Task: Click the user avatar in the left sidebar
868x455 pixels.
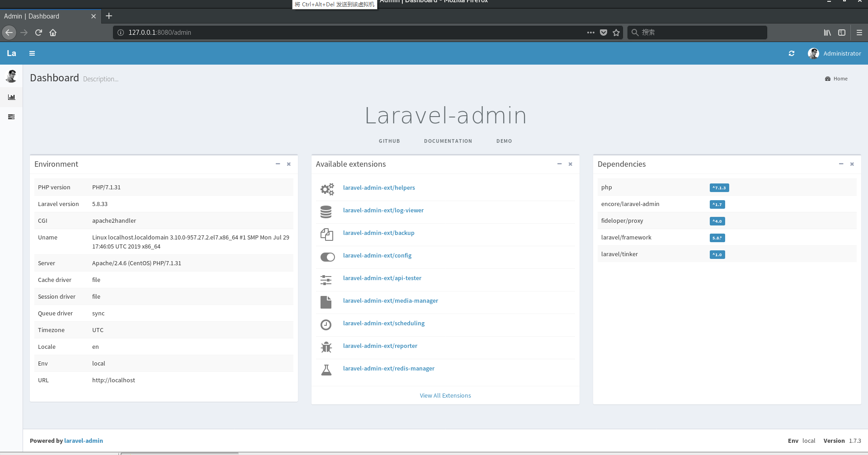Action: point(11,76)
